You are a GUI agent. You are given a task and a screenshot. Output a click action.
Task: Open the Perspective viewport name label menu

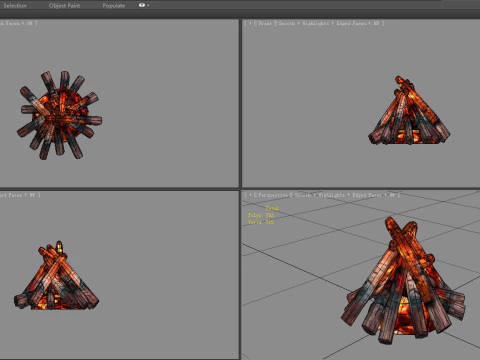[273, 195]
